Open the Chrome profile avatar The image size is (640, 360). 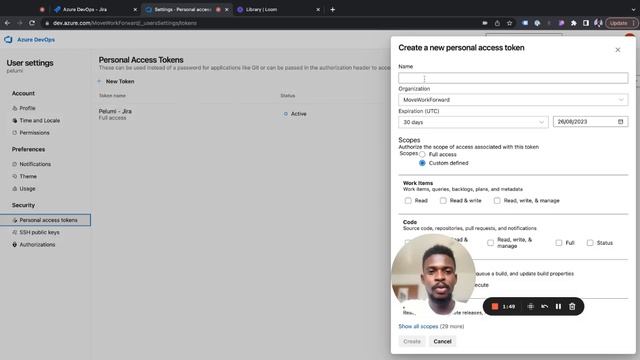[x=598, y=23]
